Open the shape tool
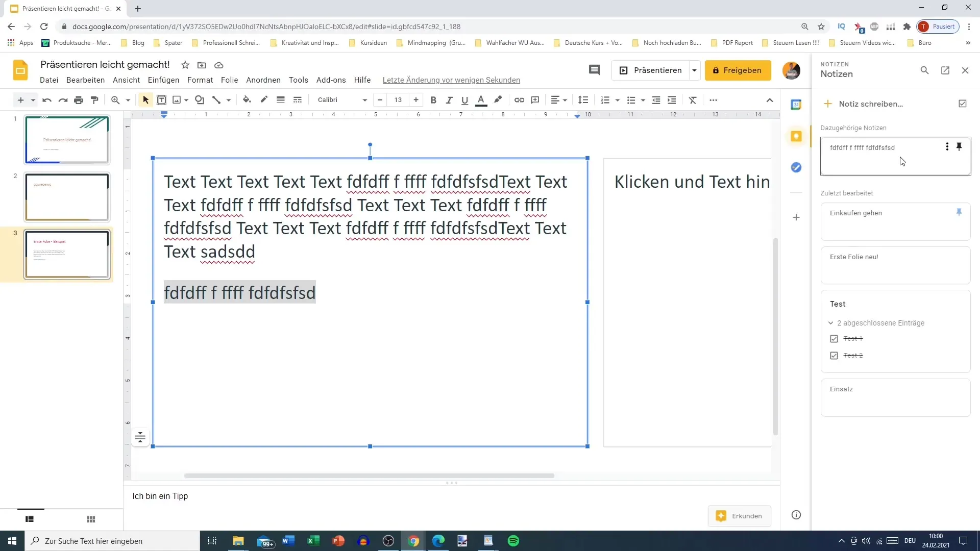Screen dimensions: 980x551 coord(200,100)
